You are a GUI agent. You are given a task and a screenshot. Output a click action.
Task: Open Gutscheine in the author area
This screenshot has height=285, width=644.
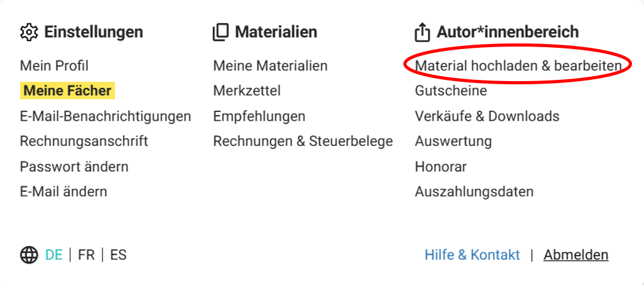[451, 91]
